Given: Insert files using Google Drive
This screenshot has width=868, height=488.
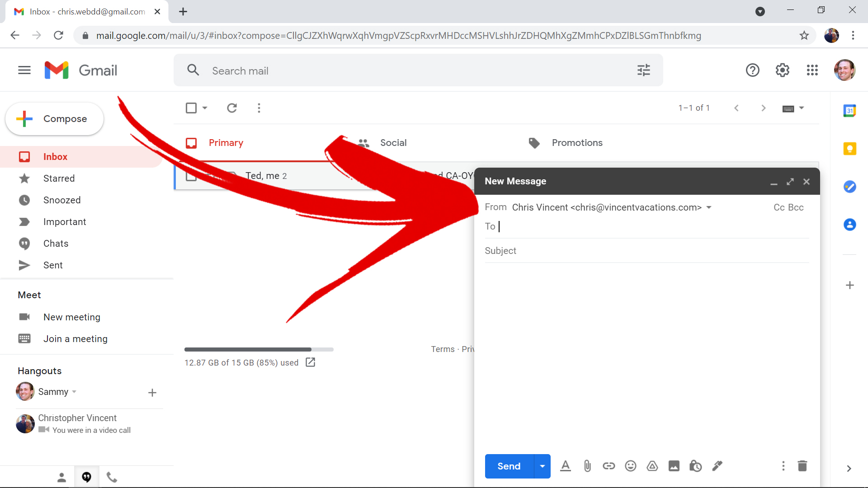Looking at the screenshot, I should 652,466.
